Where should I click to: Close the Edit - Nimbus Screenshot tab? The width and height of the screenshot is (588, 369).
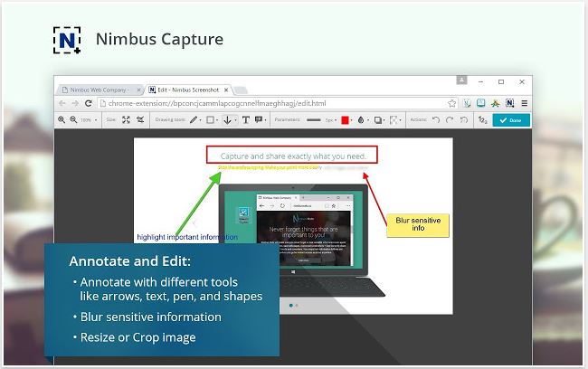226,90
